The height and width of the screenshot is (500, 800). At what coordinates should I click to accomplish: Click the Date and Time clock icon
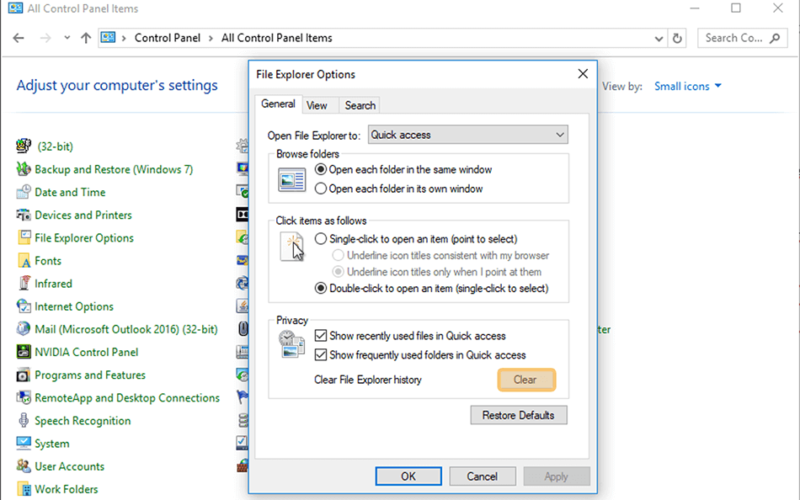[x=23, y=192]
